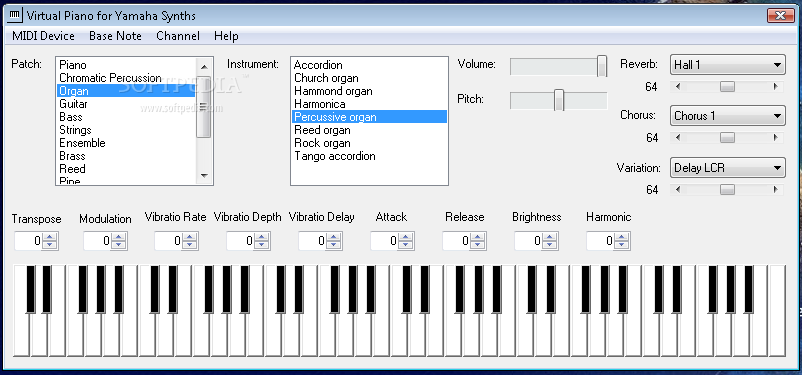This screenshot has width=802, height=375.
Task: Select Accordion instrument
Action: [369, 65]
